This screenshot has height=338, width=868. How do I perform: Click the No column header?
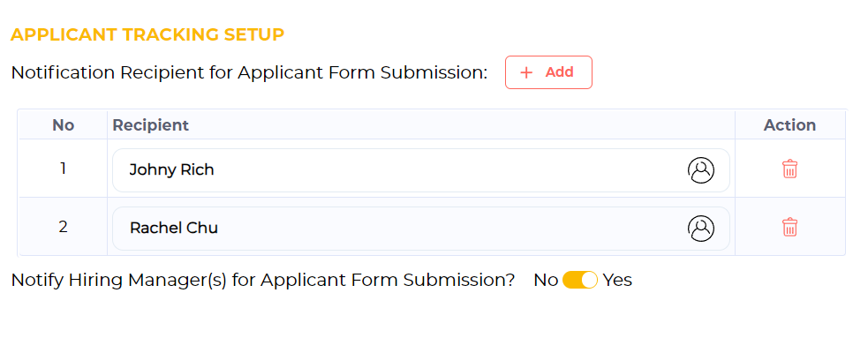pyautogui.click(x=63, y=125)
